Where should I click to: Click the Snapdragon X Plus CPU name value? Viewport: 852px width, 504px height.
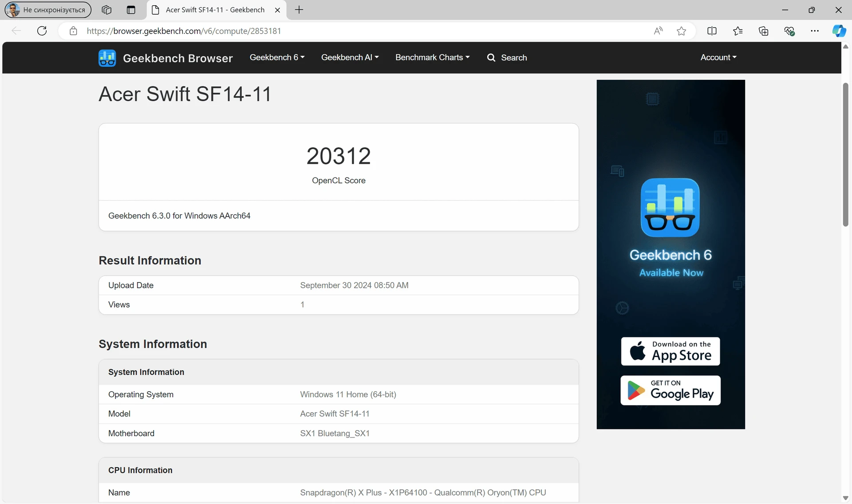pos(423,492)
